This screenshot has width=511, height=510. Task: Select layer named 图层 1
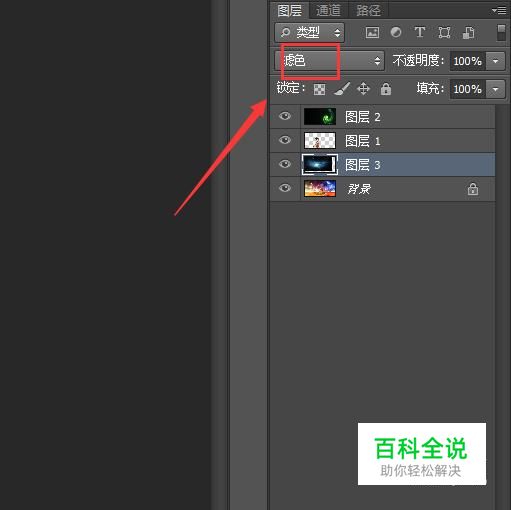coord(363,141)
